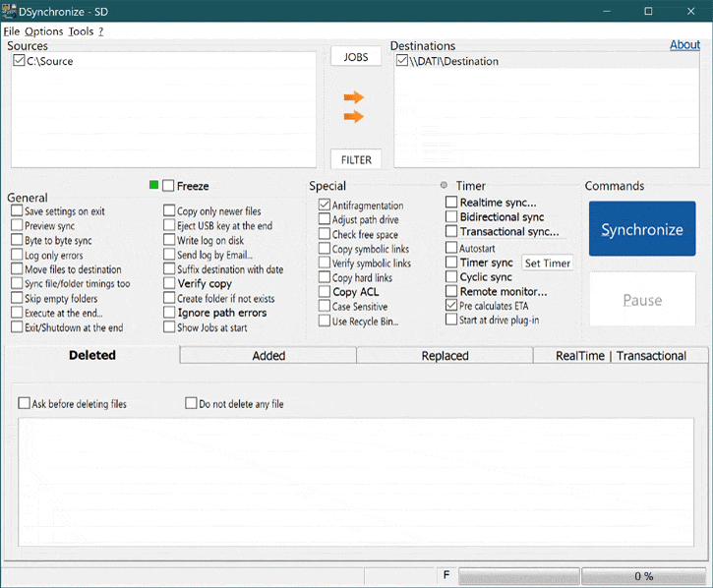Image resolution: width=713 pixels, height=588 pixels.
Task: Enable Adjust path drive
Action: (x=325, y=219)
